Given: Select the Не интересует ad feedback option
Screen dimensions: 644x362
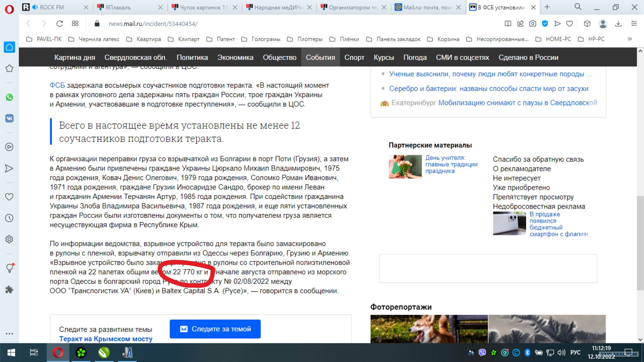Looking at the screenshot, I should [516, 178].
